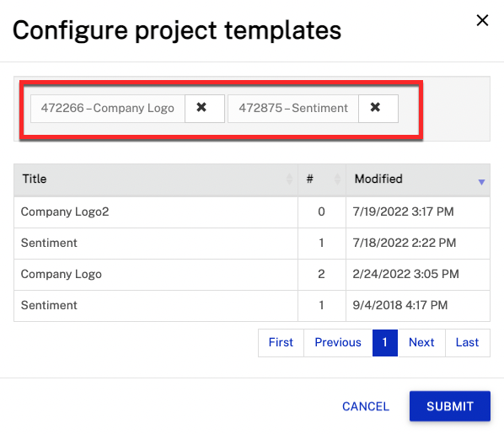Toggle the Modified column sort arrow
Viewport: 504px width, 434px height.
click(481, 182)
